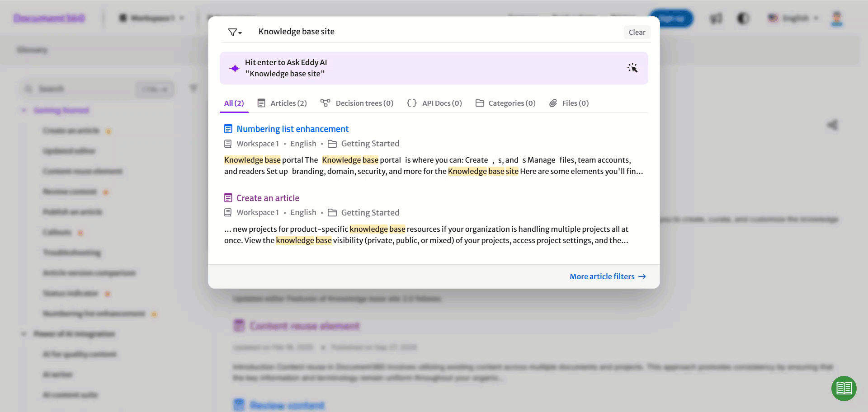
Task: Click the Categories tab folder icon
Action: (x=480, y=103)
